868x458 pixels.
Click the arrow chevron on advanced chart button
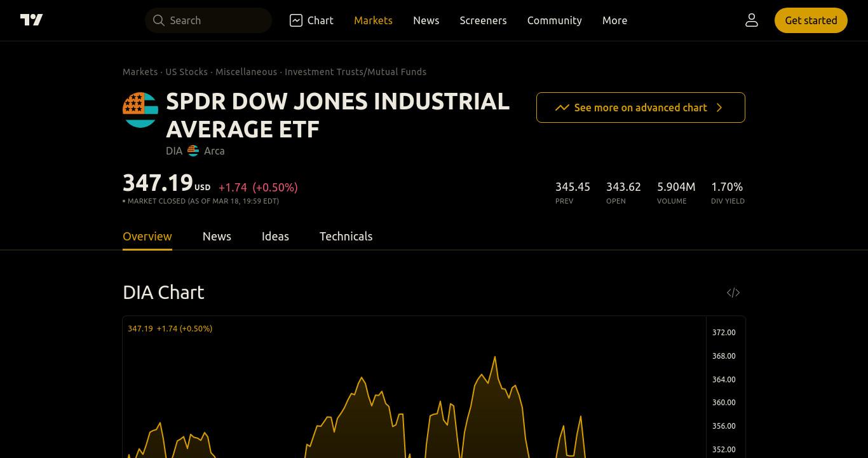coord(719,108)
